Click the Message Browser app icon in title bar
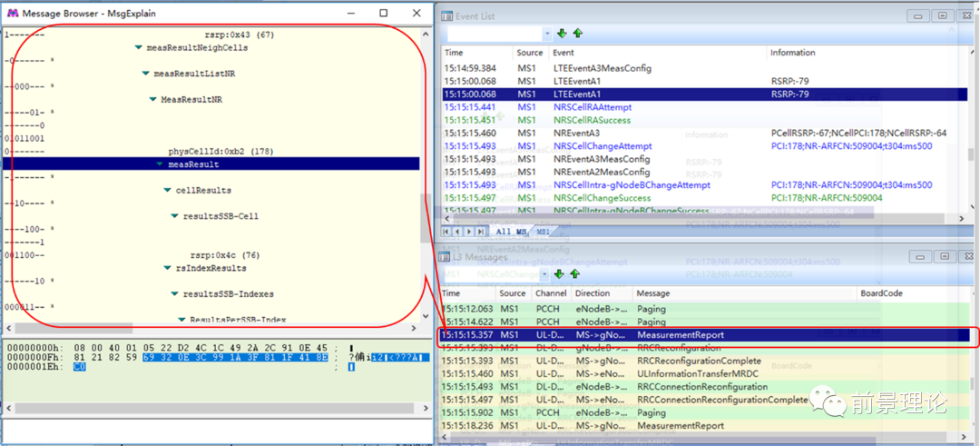 13,13
